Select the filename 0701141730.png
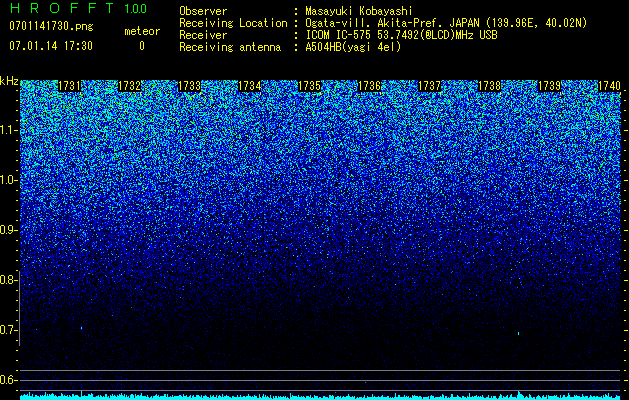The image size is (629, 400). pyautogui.click(x=51, y=26)
